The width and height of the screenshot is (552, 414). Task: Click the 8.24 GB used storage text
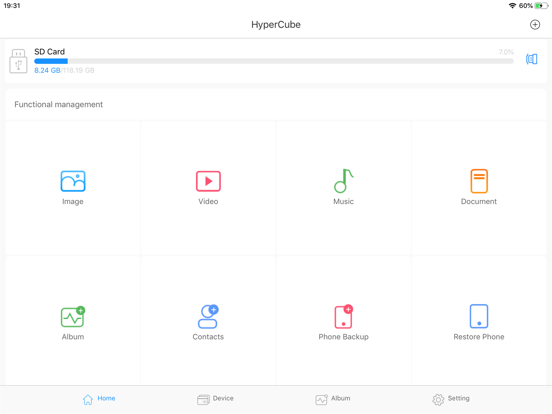tap(47, 70)
